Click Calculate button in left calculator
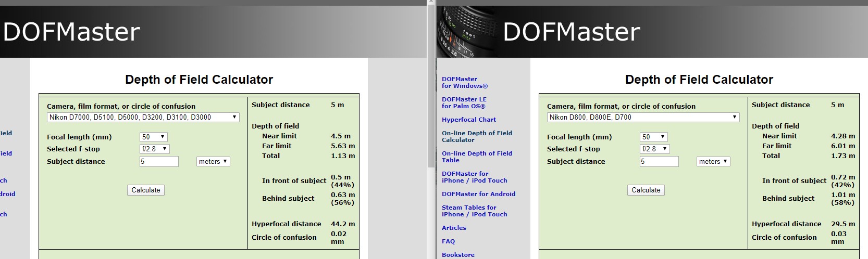Screen dimensions: 868x259 click(x=146, y=190)
